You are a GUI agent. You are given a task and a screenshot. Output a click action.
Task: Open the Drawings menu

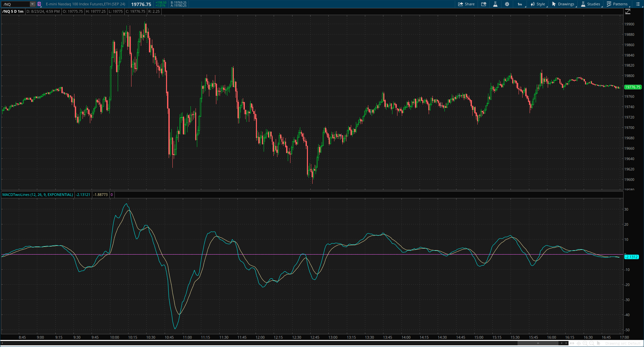563,4
